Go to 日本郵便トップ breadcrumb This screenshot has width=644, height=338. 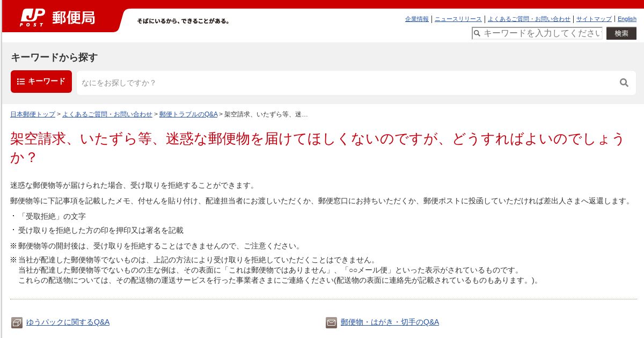[x=33, y=114]
